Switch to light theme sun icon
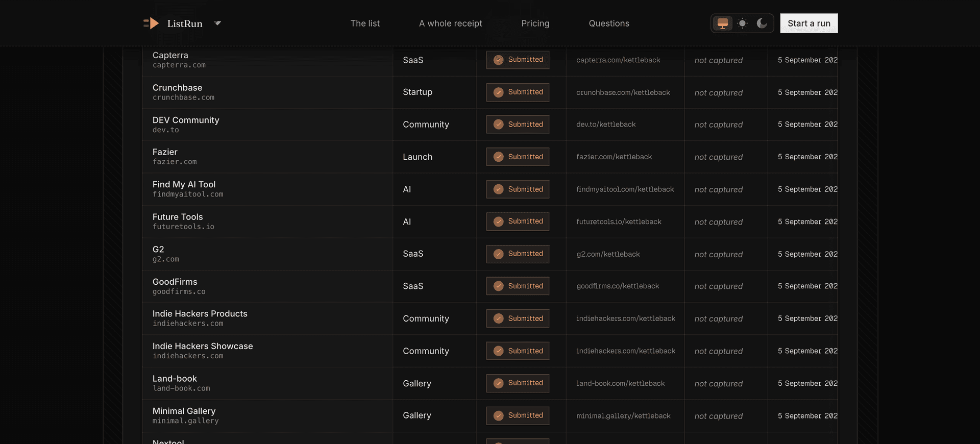 click(743, 23)
